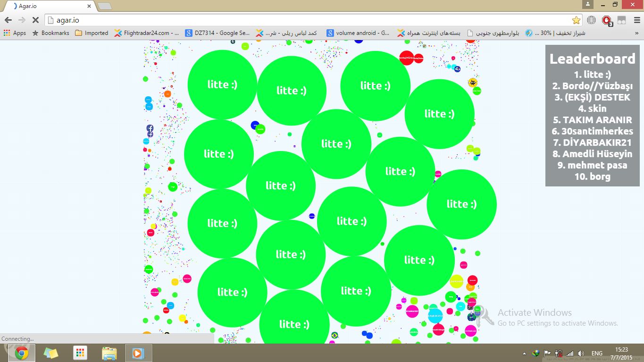Click the globe extension icon in toolbar
The width and height of the screenshot is (644, 362).
[591, 20]
